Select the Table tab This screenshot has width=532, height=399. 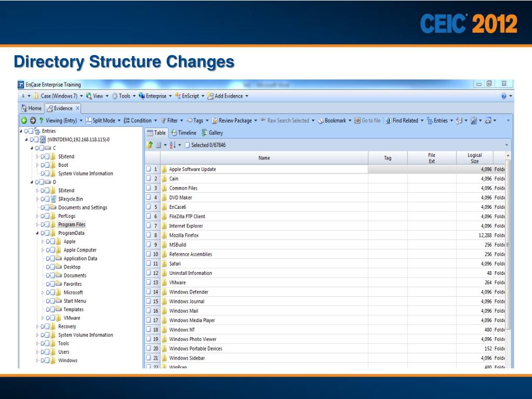click(156, 132)
